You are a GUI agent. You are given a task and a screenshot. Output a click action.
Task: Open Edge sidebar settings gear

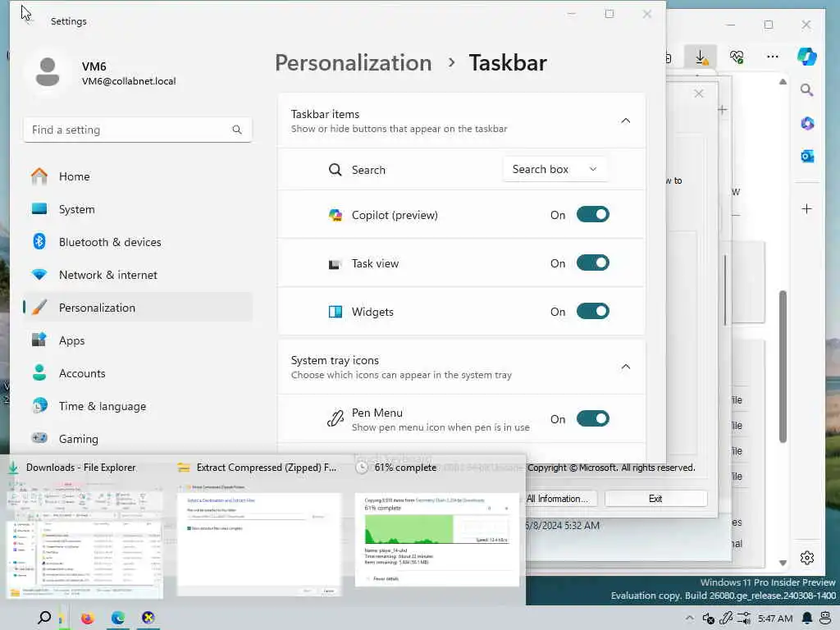click(807, 558)
